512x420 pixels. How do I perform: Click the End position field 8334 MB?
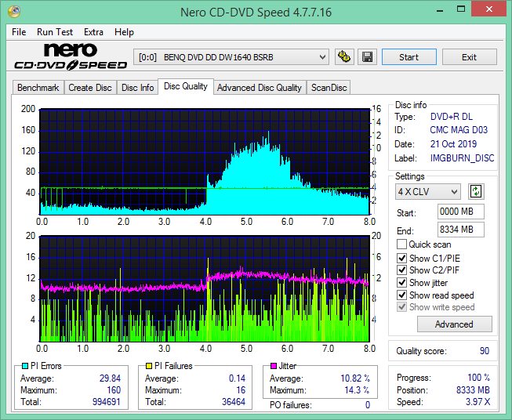coord(461,230)
